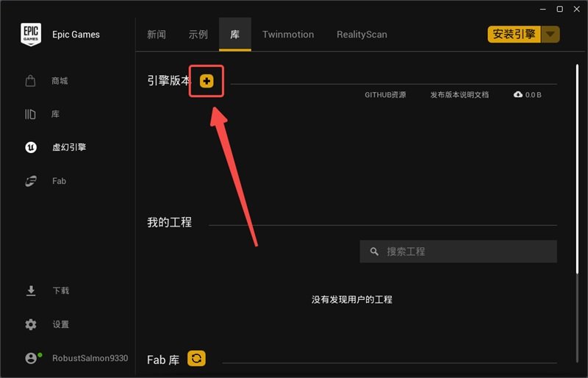Click the Epic Games title text
The width and height of the screenshot is (588, 378).
coord(76,35)
